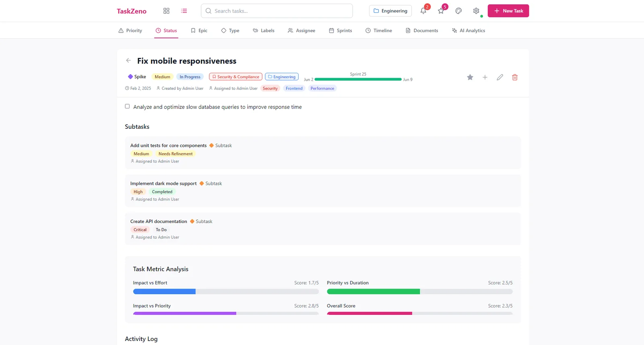Click the Search tasks input field
This screenshot has height=345, width=644.
click(x=277, y=11)
